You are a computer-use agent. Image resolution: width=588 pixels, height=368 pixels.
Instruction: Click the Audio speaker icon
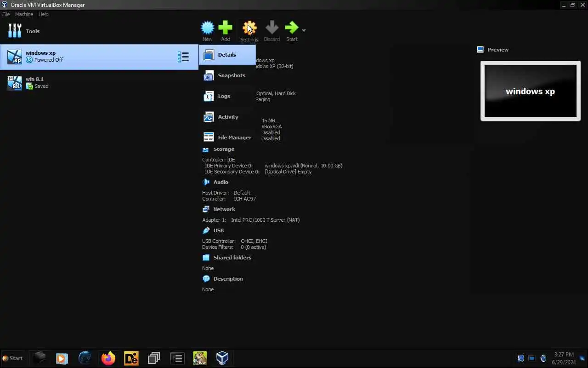[x=206, y=182]
